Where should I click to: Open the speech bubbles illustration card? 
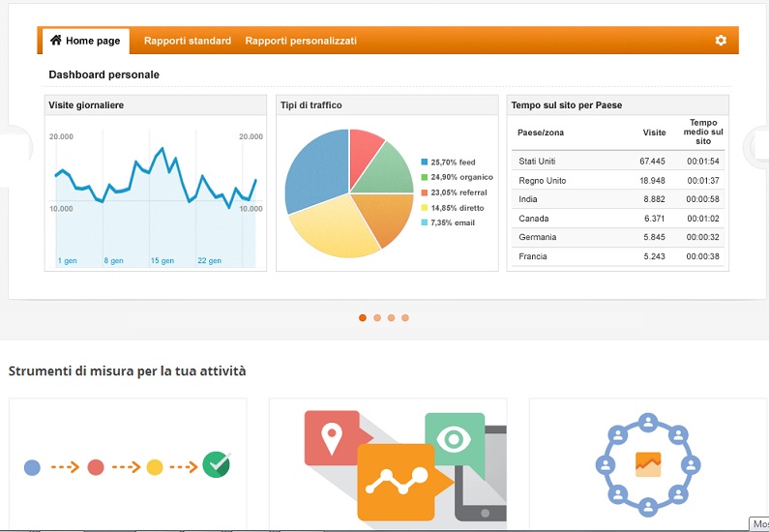tap(388, 464)
